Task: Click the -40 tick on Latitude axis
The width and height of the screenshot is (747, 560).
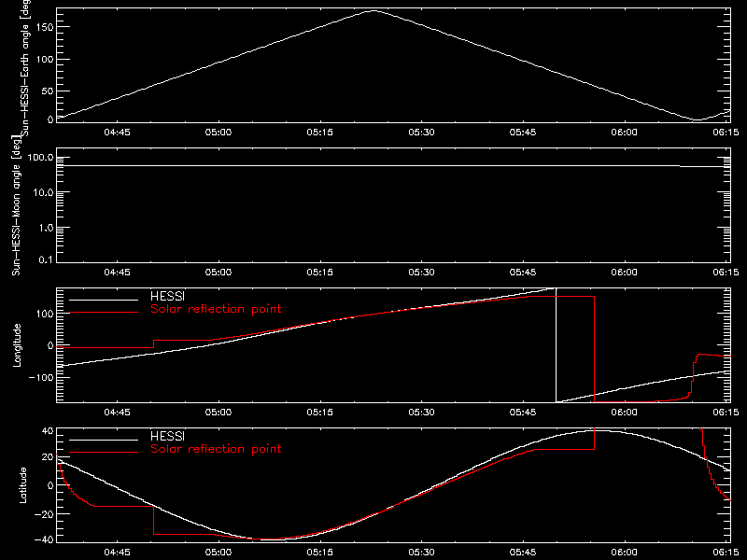Action: pos(44,540)
